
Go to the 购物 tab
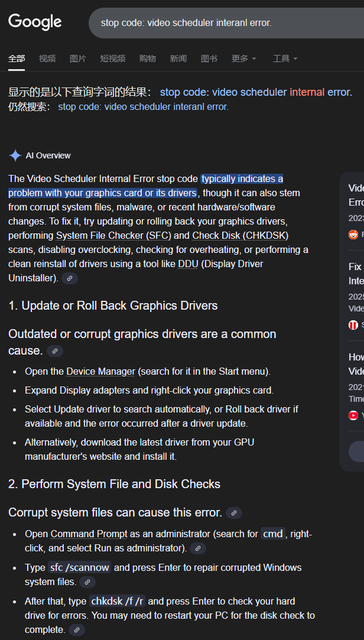pyautogui.click(x=148, y=59)
